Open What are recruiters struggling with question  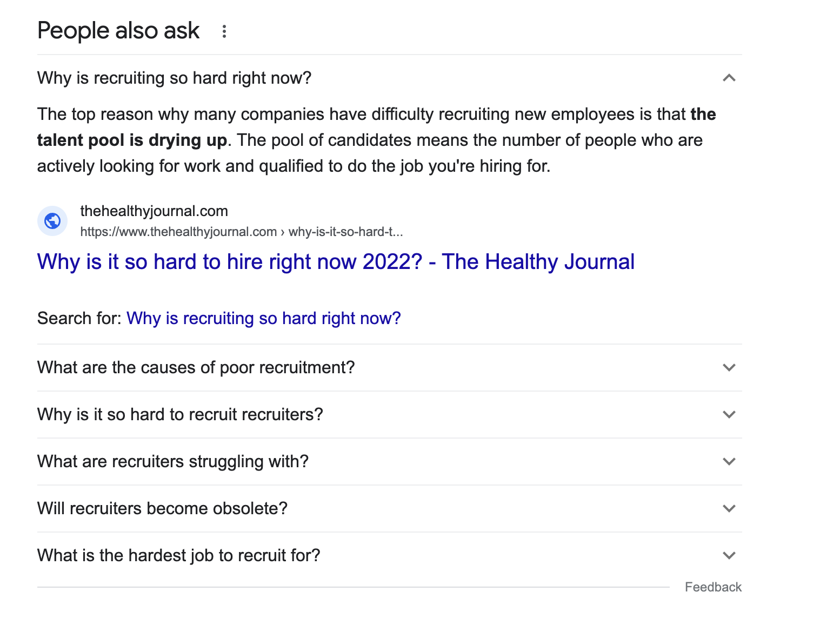(x=172, y=461)
